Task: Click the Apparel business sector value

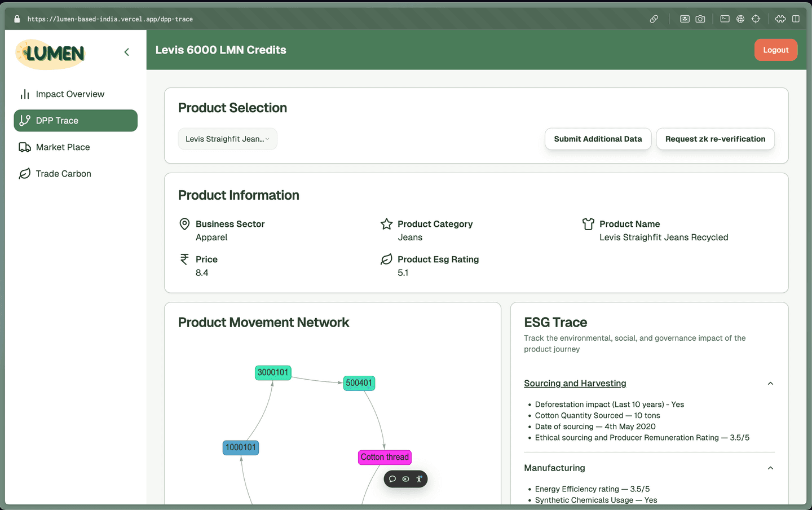Action: click(x=211, y=238)
